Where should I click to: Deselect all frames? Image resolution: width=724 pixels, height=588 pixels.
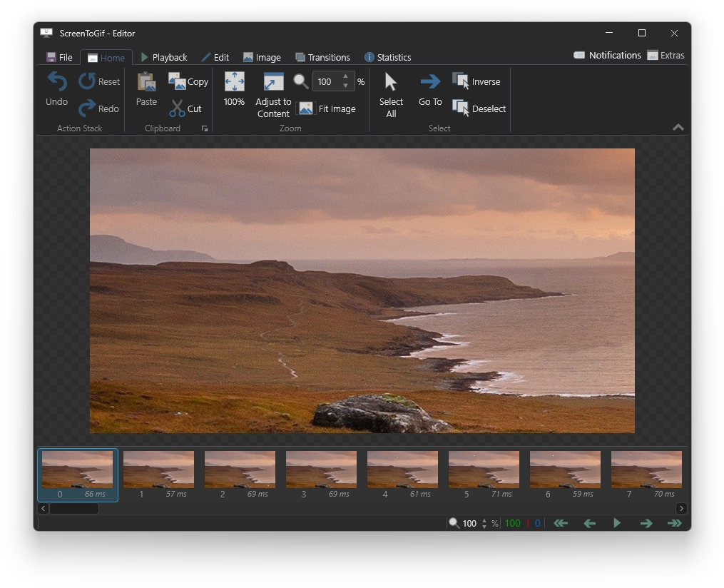pos(479,108)
